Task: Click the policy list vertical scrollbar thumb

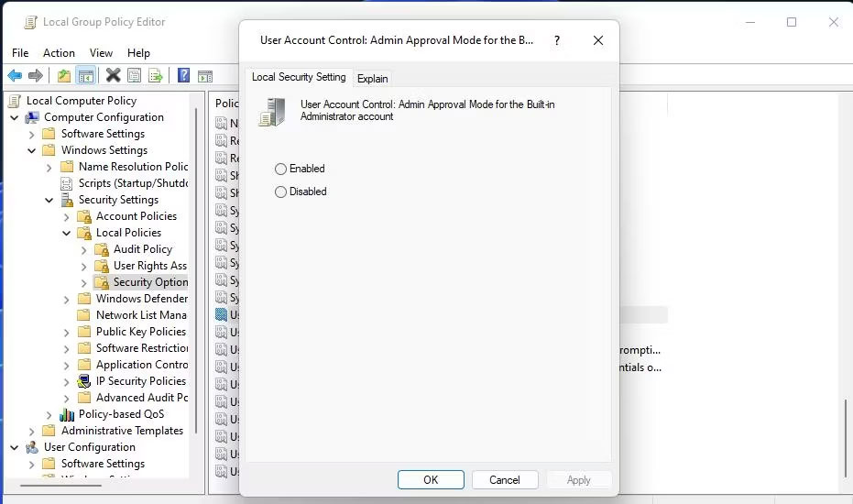Action: point(845,438)
